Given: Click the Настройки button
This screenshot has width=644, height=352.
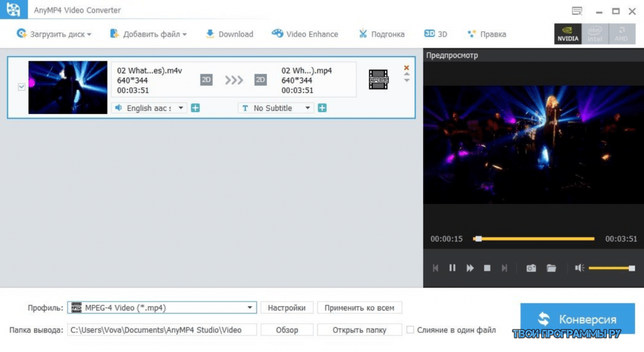Looking at the screenshot, I should coord(286,308).
